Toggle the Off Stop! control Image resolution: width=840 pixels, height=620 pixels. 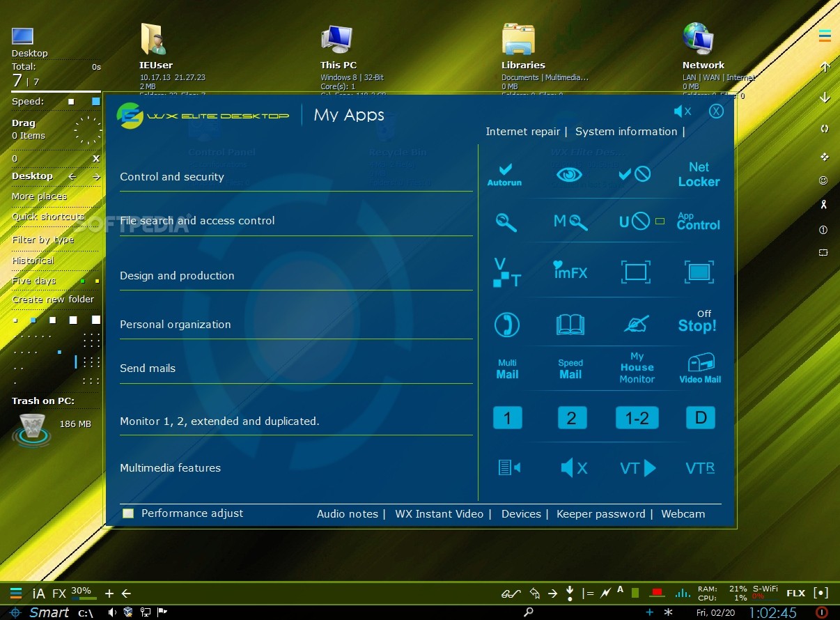pos(697,321)
